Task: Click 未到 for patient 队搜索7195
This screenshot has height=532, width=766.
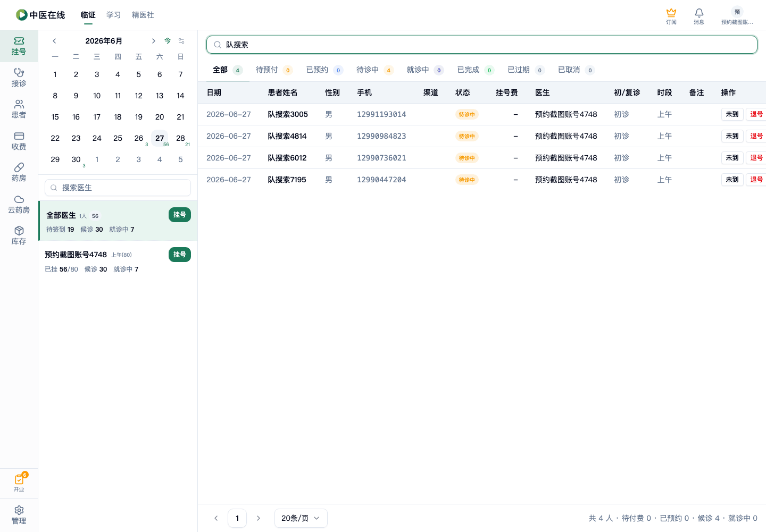Action: [x=732, y=180]
